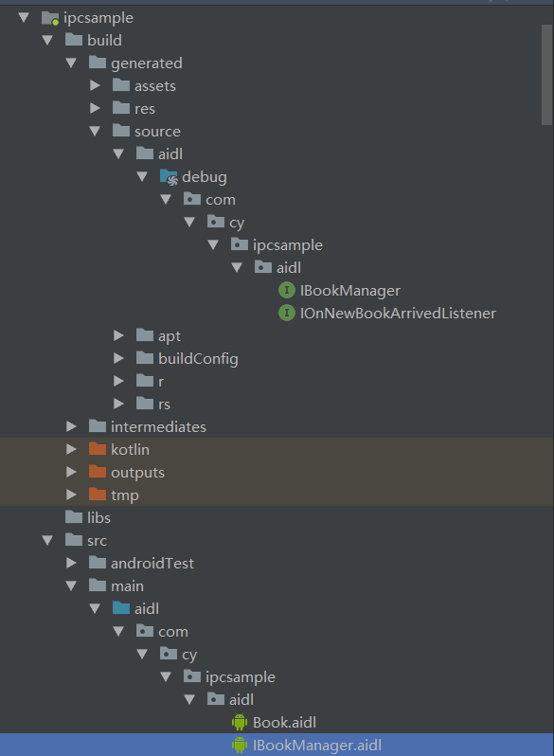Select IOnNewBookArrivedListener in the tree
The height and width of the screenshot is (756, 554).
pos(398,313)
